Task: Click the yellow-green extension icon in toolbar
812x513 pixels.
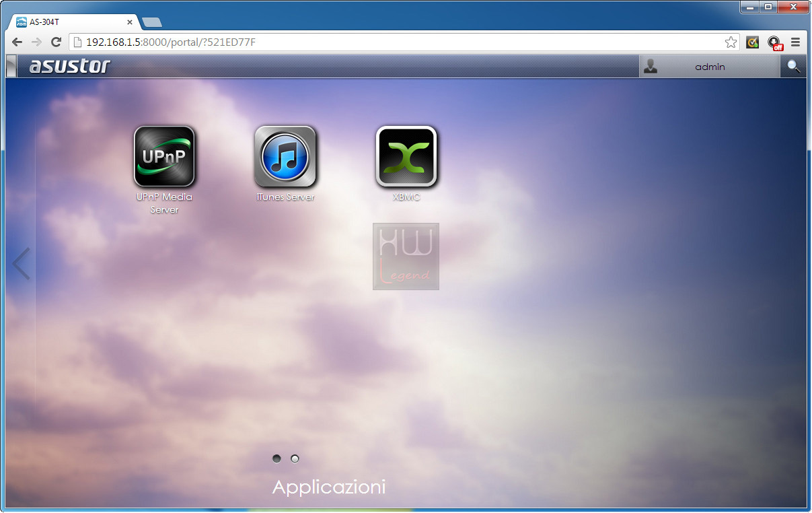Action: [x=753, y=42]
